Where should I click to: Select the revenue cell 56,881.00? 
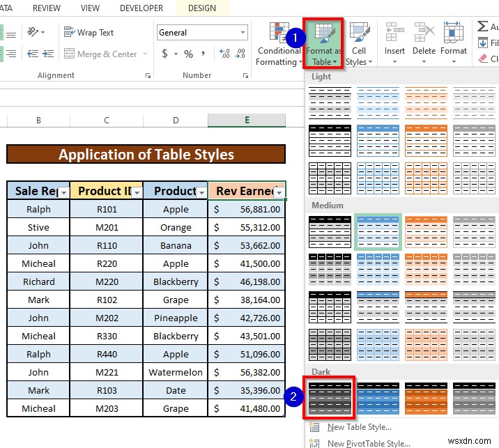[x=247, y=209]
